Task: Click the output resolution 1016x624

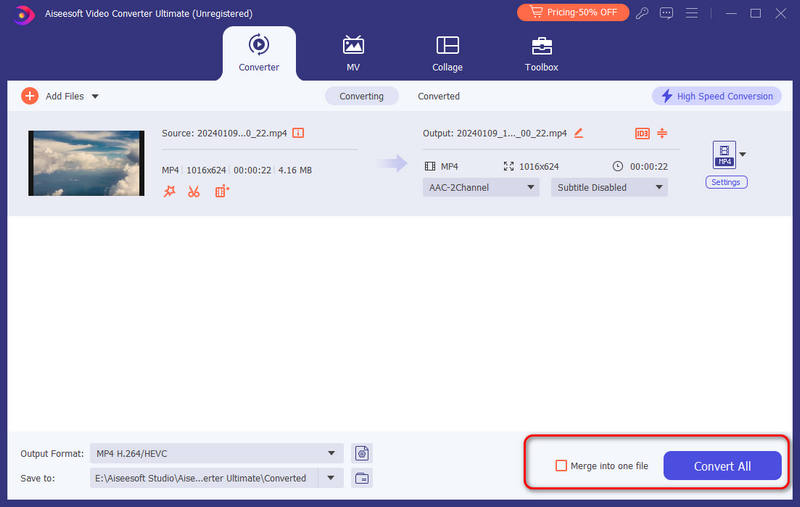Action: (x=539, y=166)
